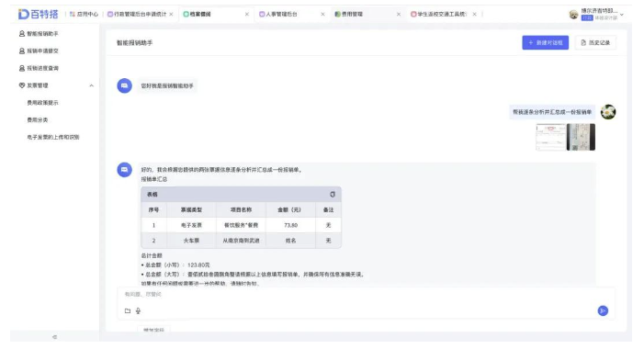Click the user message 帮我逐条分析并汇总成一份报销单
The width and height of the screenshot is (644, 349).
pyautogui.click(x=552, y=112)
